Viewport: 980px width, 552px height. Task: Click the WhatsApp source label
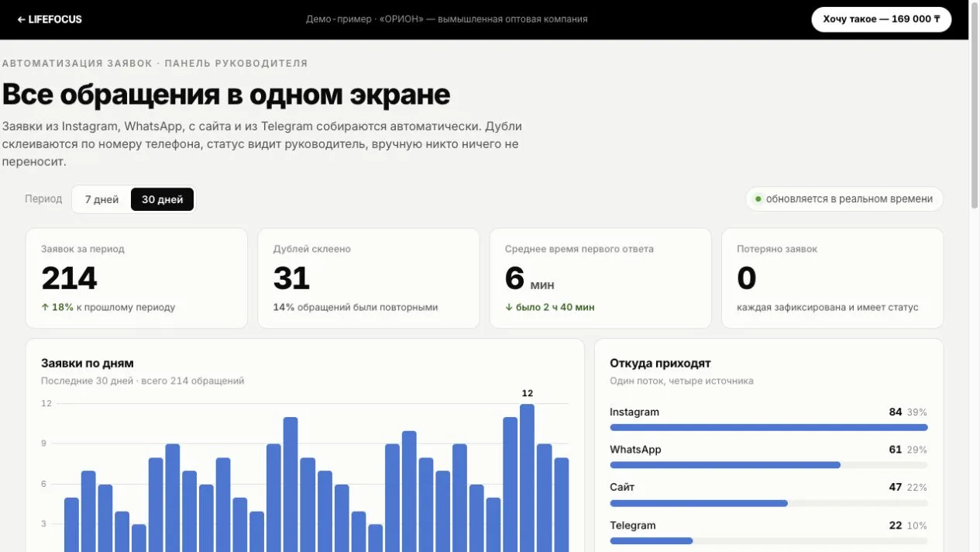point(635,450)
